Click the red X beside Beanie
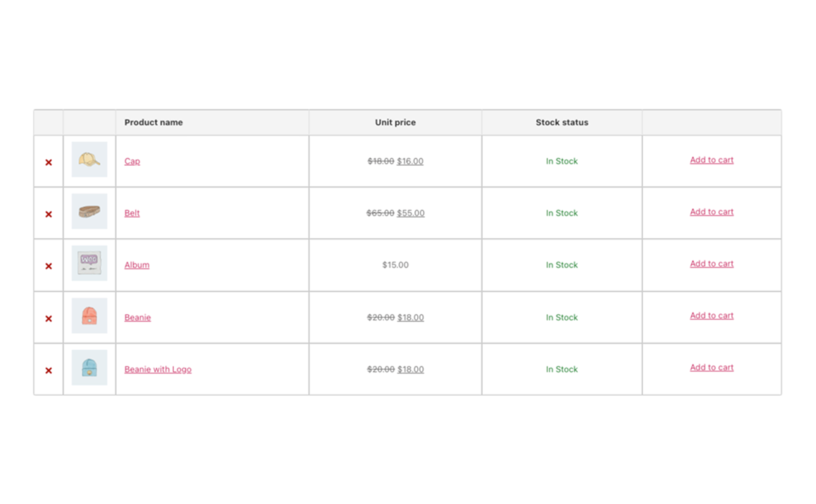The height and width of the screenshot is (504, 816). coord(49,318)
